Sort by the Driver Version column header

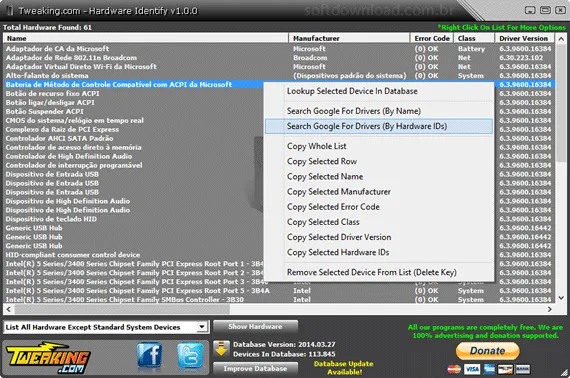(524, 38)
